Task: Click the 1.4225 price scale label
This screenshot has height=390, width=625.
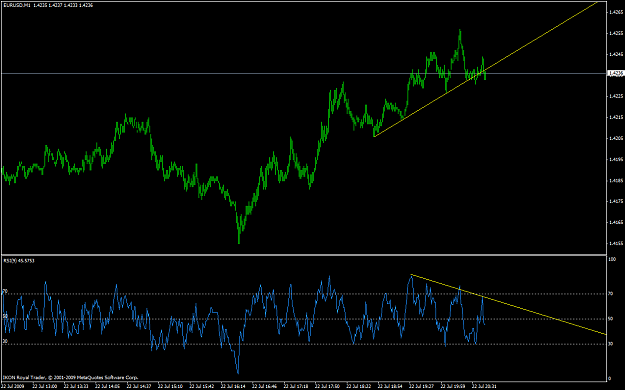Action: (x=616, y=96)
